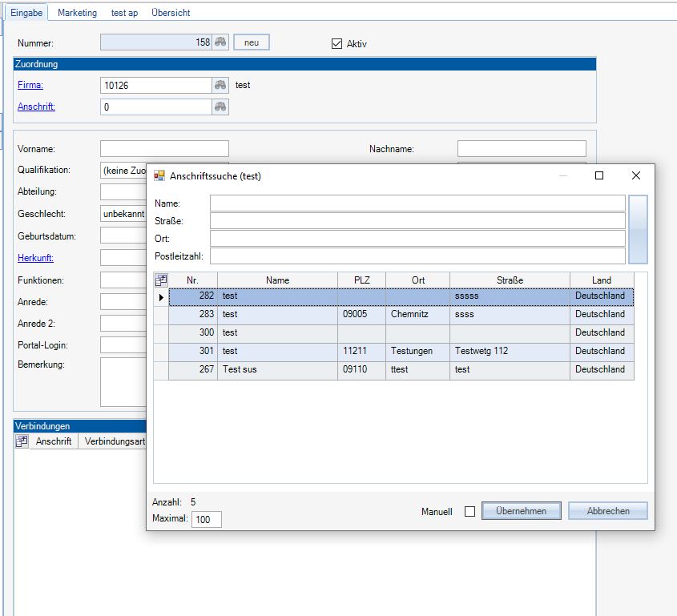Click Verbindungen table grid icon

(x=22, y=441)
